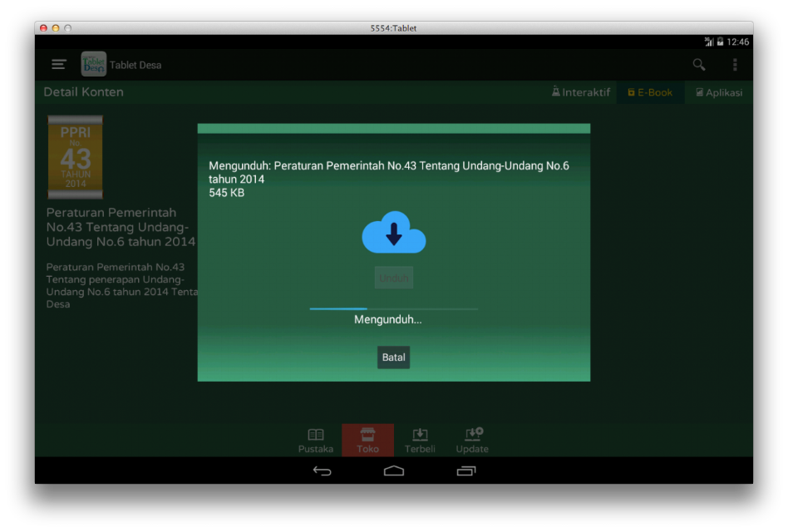Select the PPRI No. 43 book cover
Viewport: 788px width, 532px height.
(x=76, y=157)
